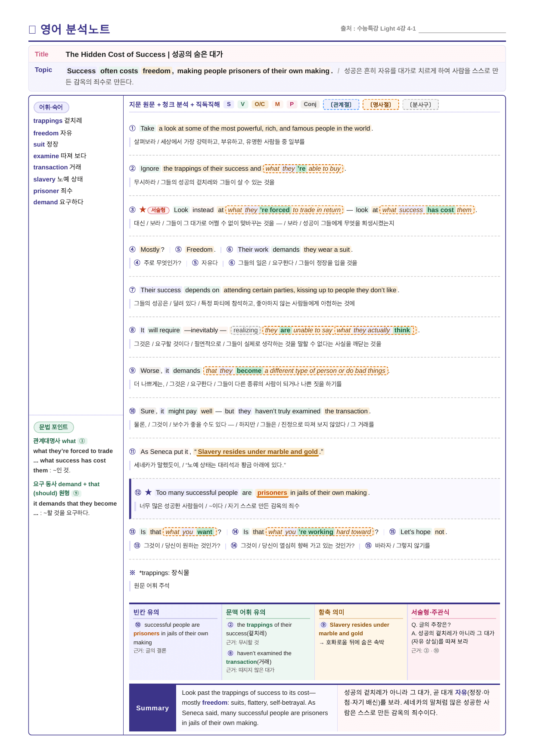The image size is (534, 756).
Task: Click the circled ⑪ Seneca sentence marker
Action: click(133, 451)
